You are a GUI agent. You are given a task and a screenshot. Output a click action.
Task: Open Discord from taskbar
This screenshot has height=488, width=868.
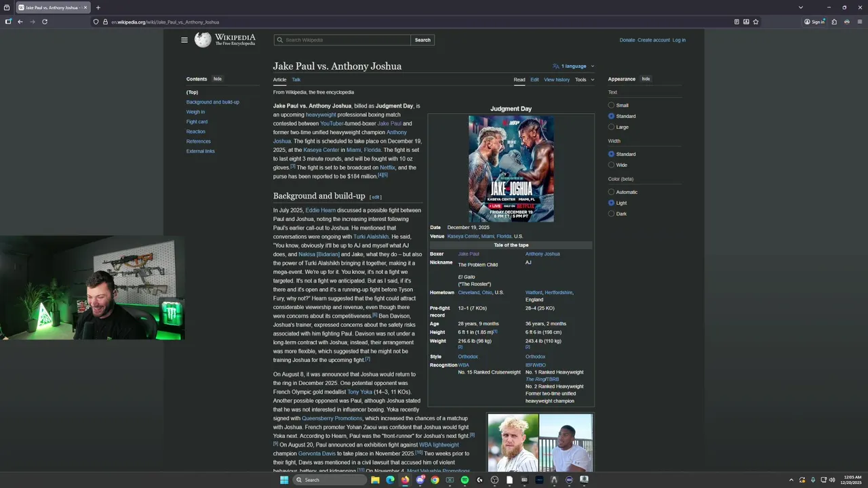click(x=420, y=480)
